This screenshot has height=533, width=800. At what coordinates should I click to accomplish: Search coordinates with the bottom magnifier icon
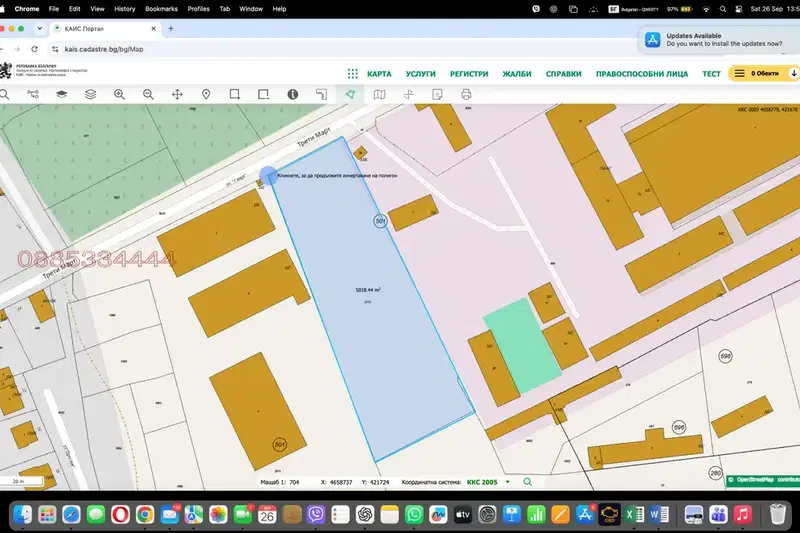(x=528, y=482)
